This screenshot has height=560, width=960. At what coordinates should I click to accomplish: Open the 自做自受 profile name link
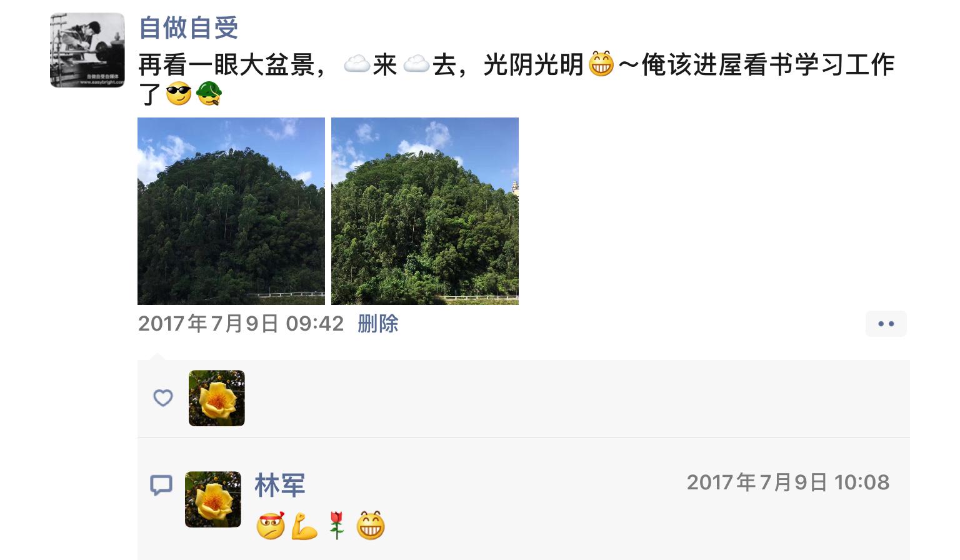pos(188,27)
